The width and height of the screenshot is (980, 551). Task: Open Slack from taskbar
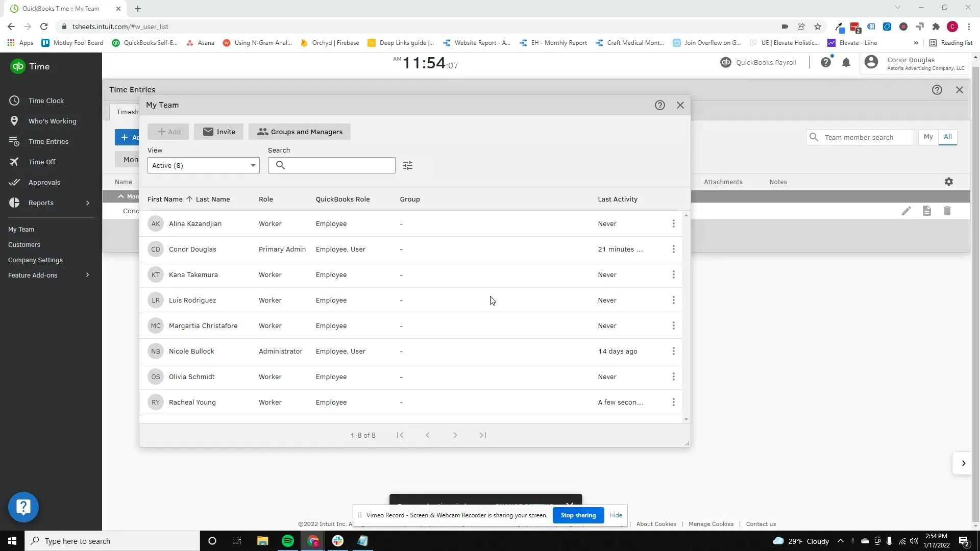point(338,541)
